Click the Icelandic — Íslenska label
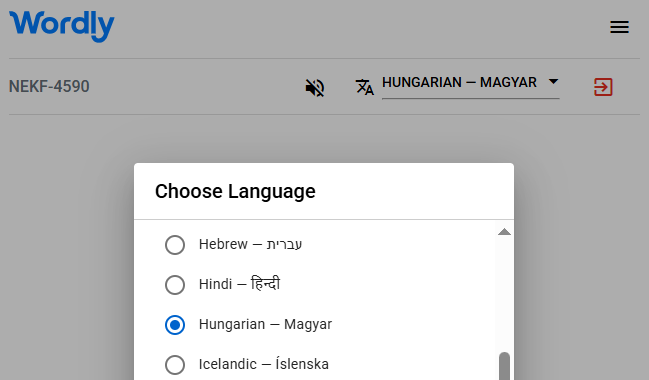 click(x=264, y=364)
